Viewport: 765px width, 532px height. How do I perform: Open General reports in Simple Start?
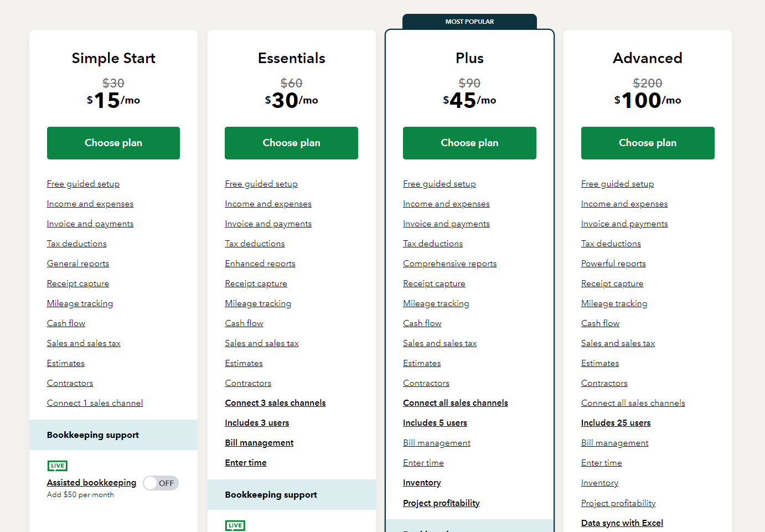pyautogui.click(x=78, y=264)
